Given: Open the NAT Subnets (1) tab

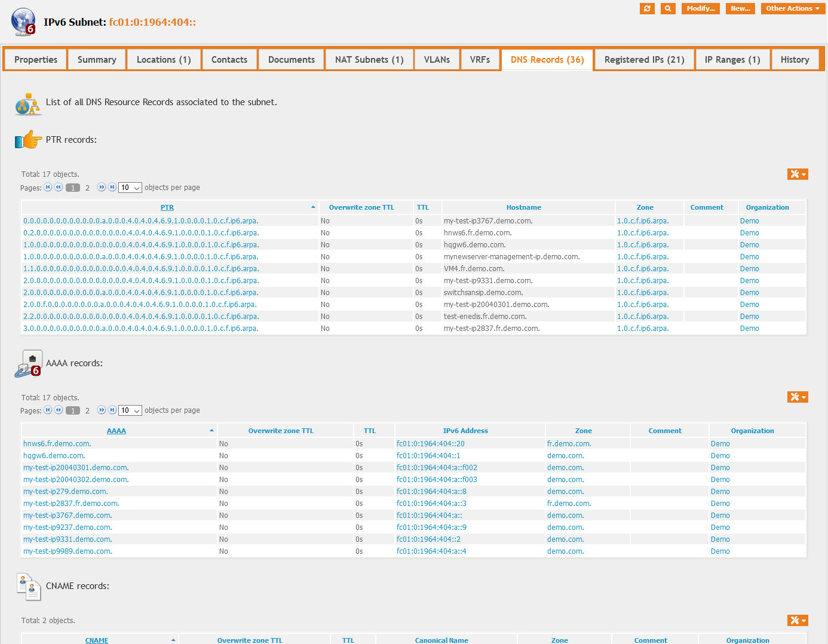Looking at the screenshot, I should tap(369, 60).
